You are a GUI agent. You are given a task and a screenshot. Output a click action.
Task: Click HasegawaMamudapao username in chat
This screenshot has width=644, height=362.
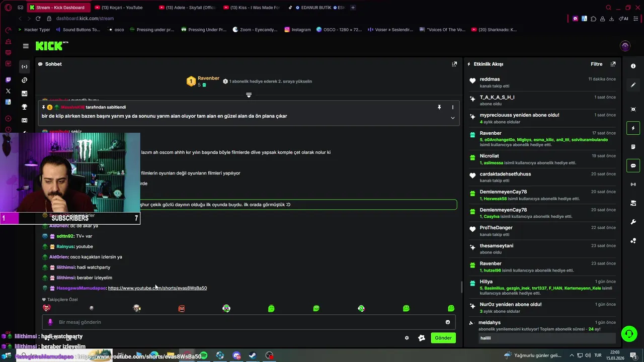coord(81,288)
